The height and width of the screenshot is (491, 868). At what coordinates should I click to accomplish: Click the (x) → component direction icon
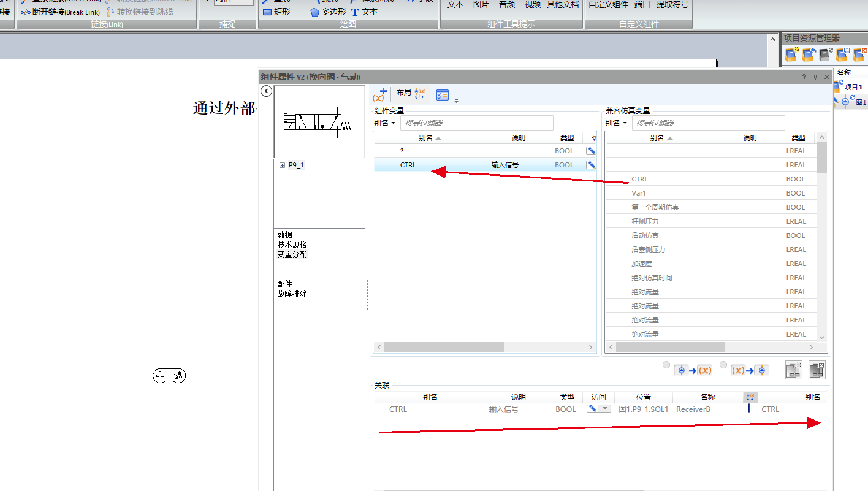tap(749, 370)
